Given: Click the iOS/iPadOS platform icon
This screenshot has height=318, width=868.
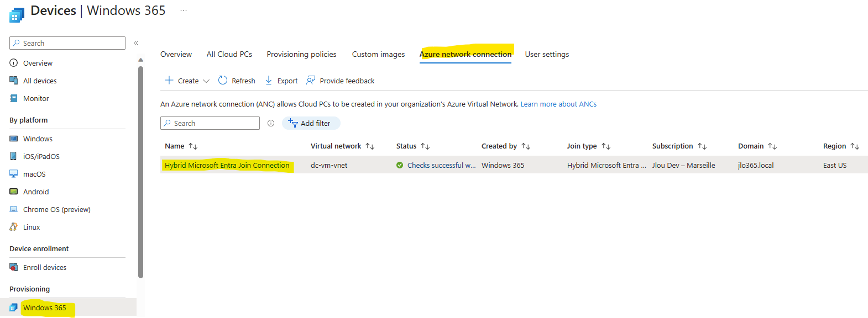Looking at the screenshot, I should [x=14, y=156].
